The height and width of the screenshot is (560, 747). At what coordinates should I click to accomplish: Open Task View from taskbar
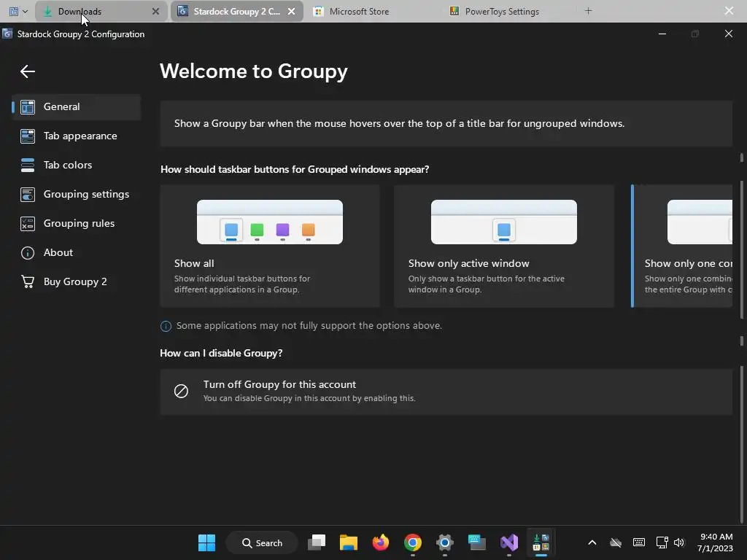[317, 542]
